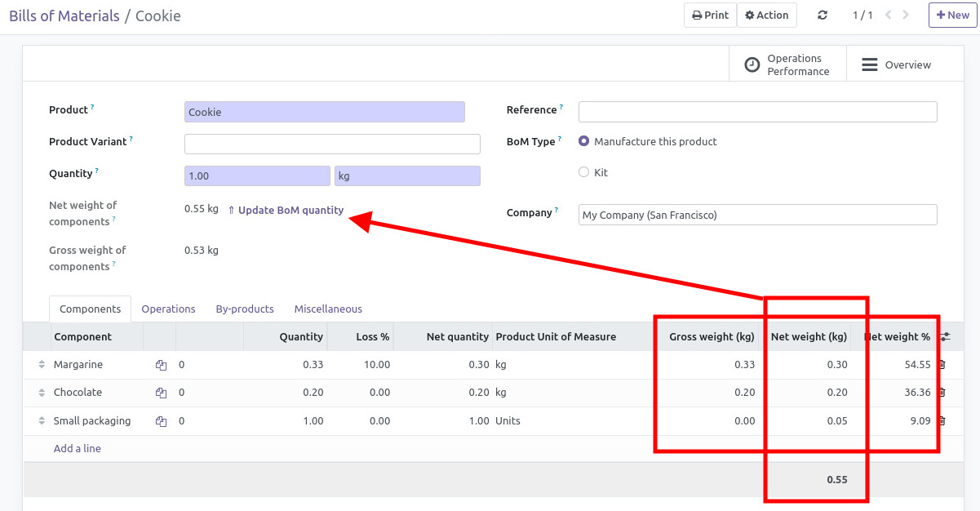This screenshot has height=511, width=980.
Task: Click the Product Variant field
Action: (x=332, y=144)
